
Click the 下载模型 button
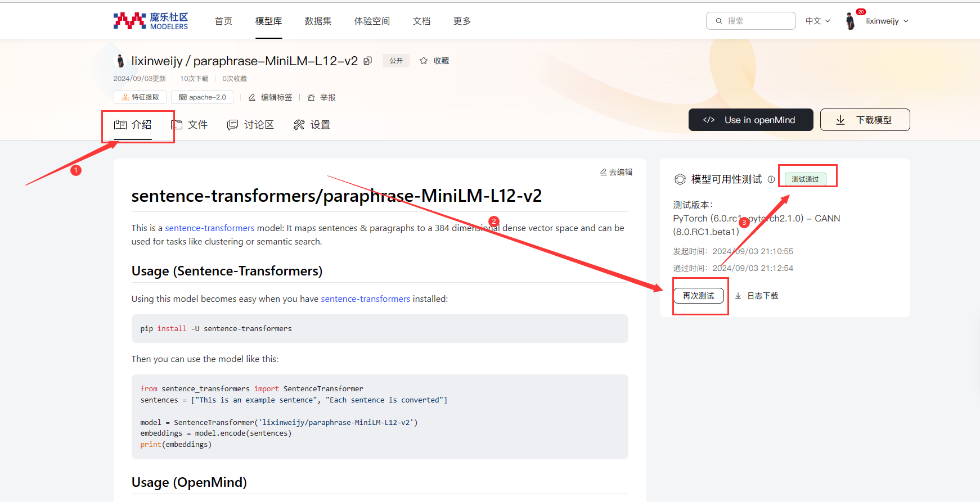(865, 120)
